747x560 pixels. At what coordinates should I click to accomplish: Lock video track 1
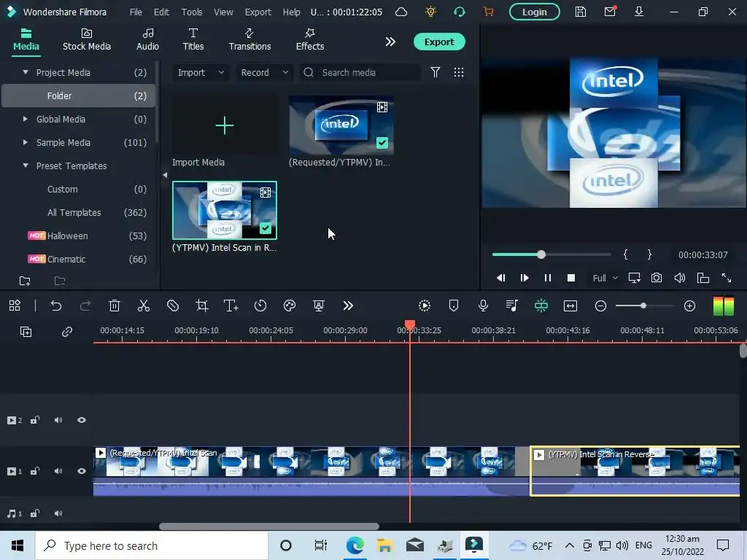[35, 471]
